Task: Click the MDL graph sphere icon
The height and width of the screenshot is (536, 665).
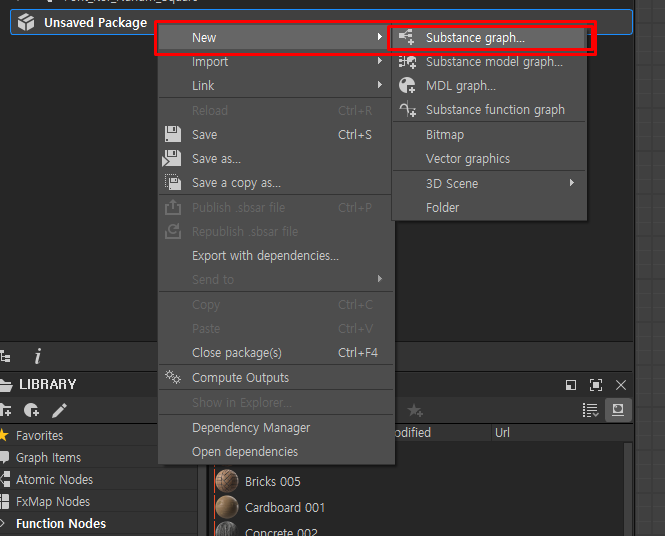Action: click(407, 85)
